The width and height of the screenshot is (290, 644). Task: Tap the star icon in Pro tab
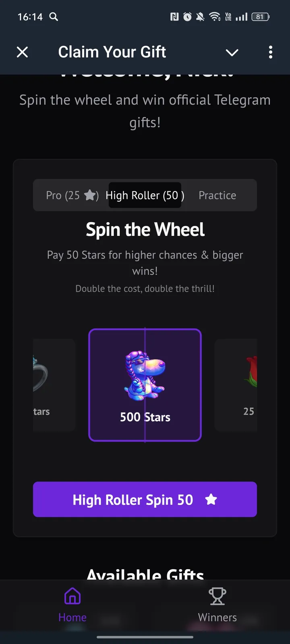[x=90, y=195]
